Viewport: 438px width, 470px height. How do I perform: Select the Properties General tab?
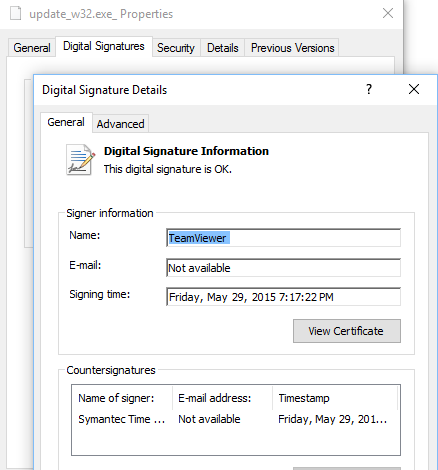[x=32, y=48]
